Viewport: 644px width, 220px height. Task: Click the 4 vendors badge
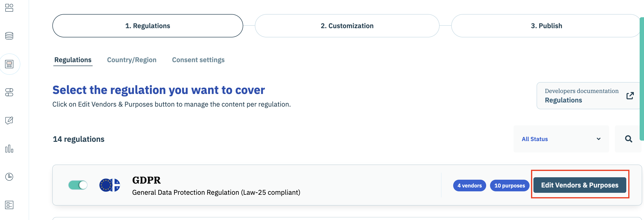coord(469,186)
